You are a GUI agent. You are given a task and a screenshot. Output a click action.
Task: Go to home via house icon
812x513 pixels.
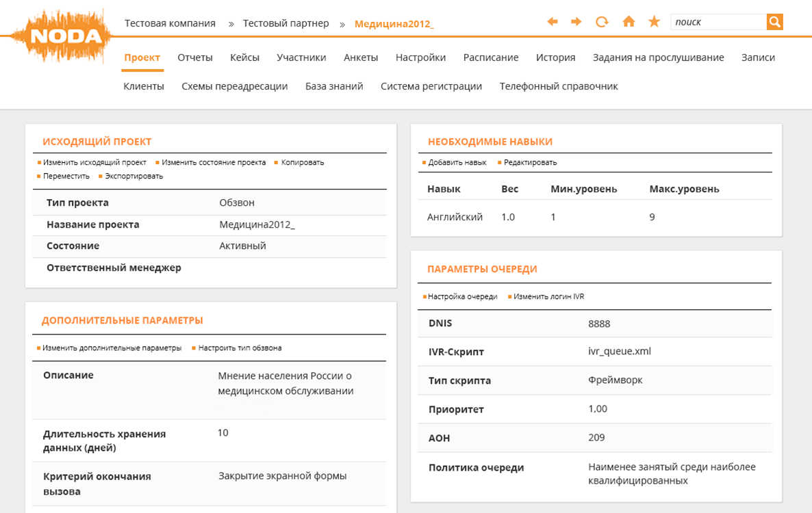coord(629,22)
